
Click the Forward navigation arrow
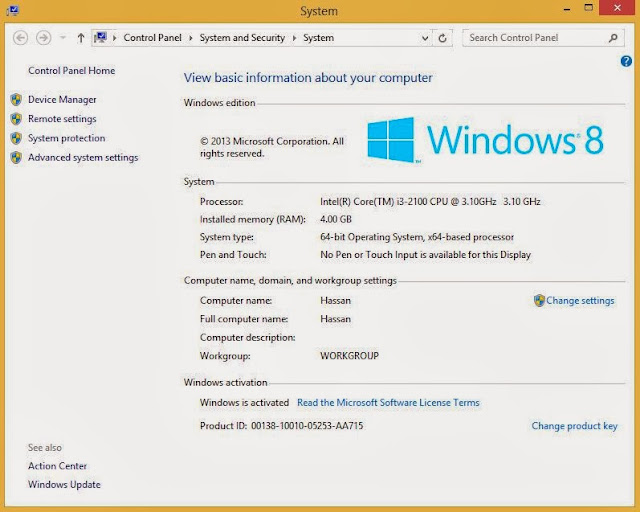[x=43, y=38]
